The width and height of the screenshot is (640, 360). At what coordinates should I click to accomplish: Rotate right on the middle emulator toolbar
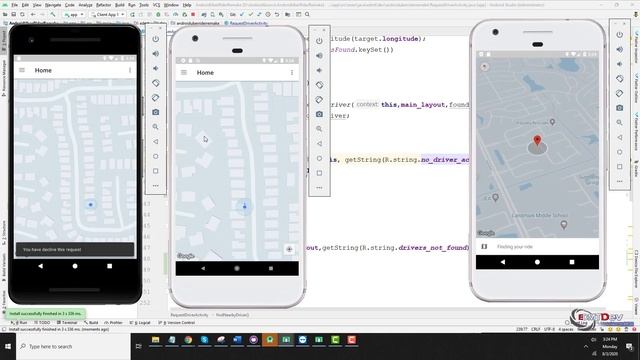coord(319,100)
